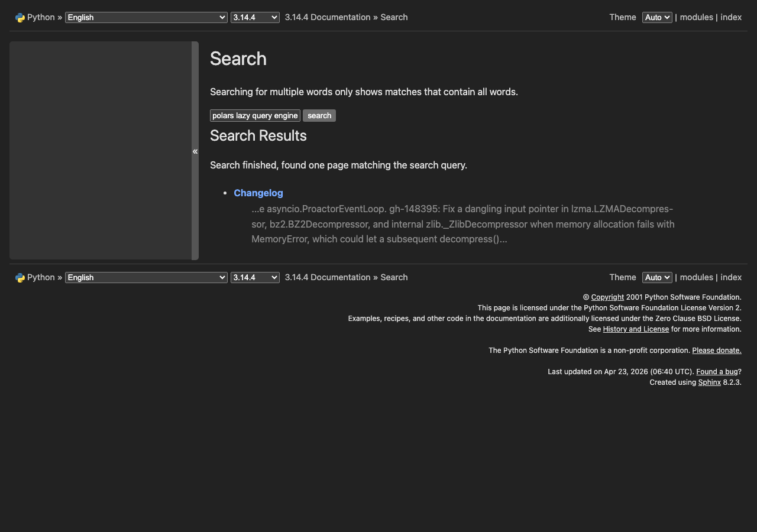The width and height of the screenshot is (757, 532).
Task: Open the version selector in the footer
Action: tap(254, 277)
